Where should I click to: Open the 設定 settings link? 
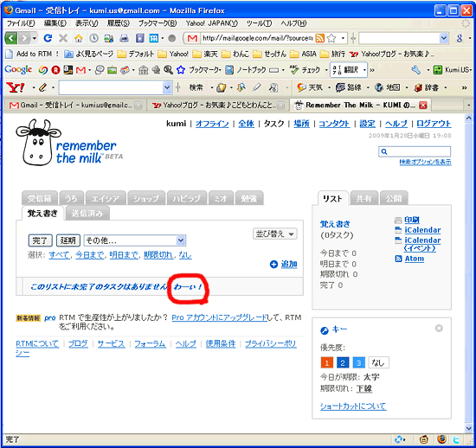click(367, 124)
